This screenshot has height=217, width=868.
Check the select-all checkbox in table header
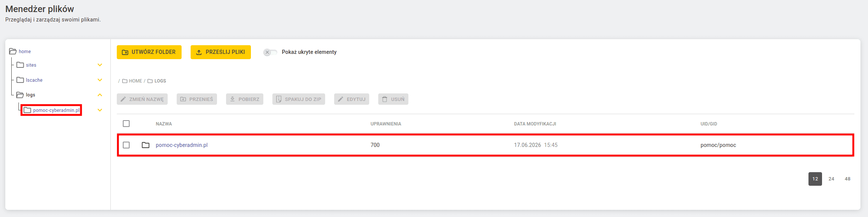click(126, 124)
